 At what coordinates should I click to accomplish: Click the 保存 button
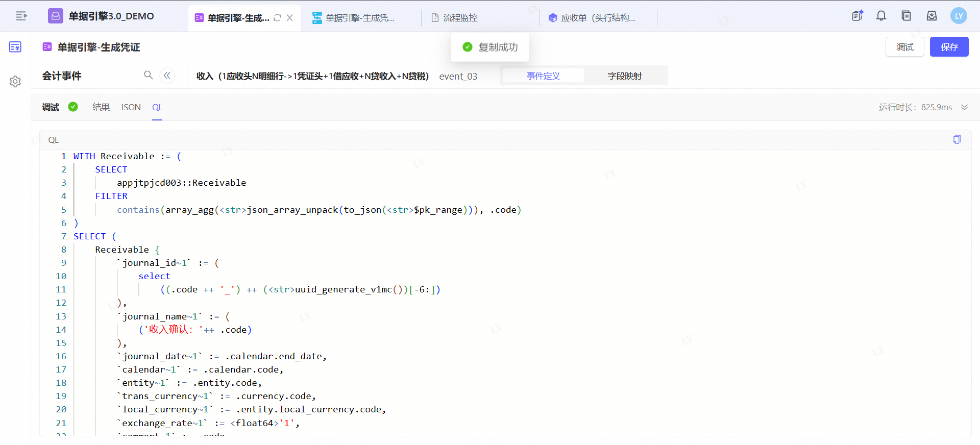[x=949, y=47]
